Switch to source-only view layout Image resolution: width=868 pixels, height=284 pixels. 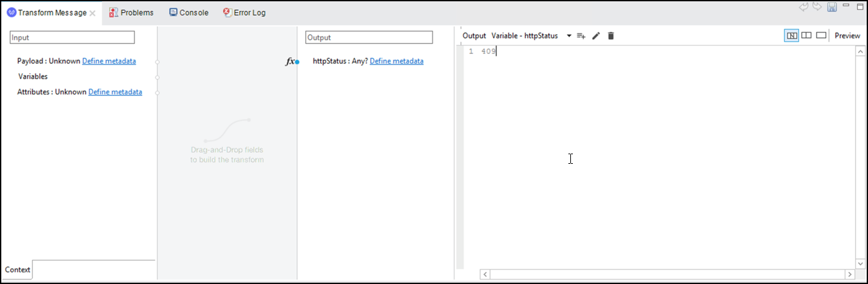(821, 35)
